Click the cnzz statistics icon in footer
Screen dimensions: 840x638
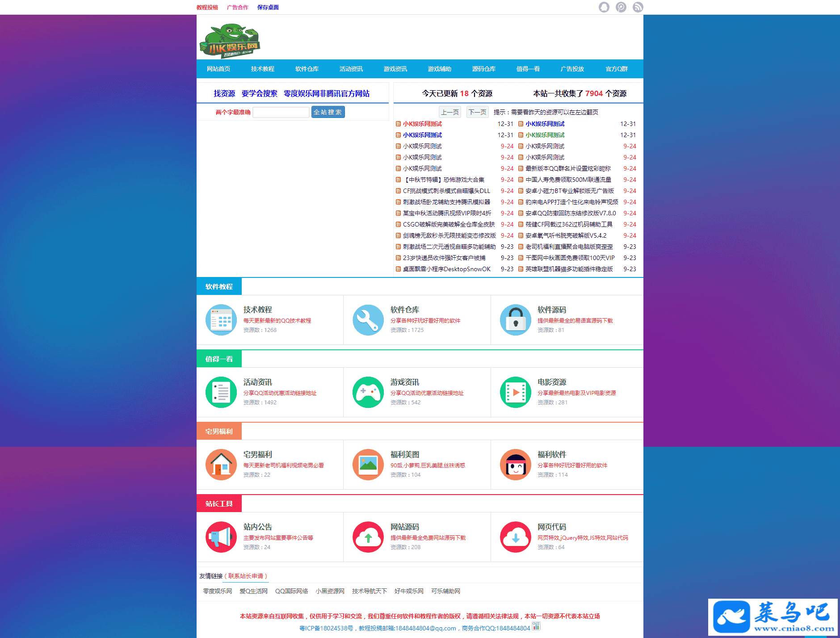tap(536, 626)
